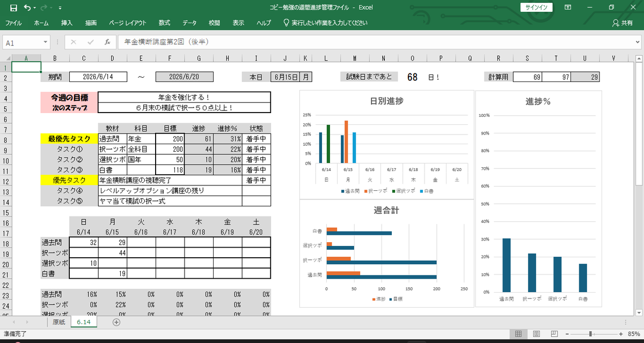The width and height of the screenshot is (644, 343).
Task: Open the 表示 ribbon tab
Action: click(238, 23)
